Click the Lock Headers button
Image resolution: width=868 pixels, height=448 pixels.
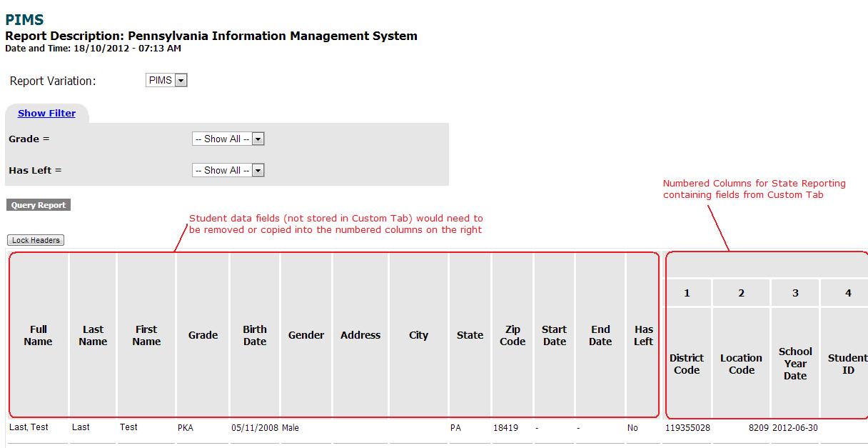click(x=36, y=240)
